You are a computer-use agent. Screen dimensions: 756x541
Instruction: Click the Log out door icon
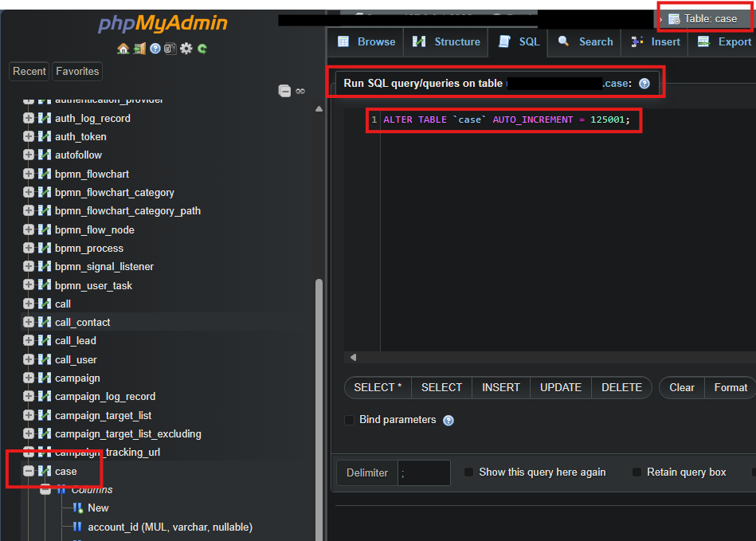click(139, 49)
